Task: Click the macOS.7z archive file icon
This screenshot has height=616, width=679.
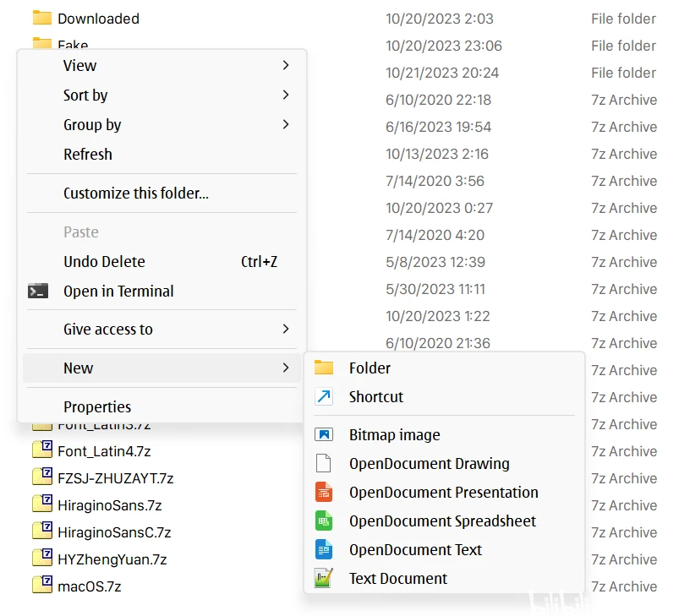Action: pyautogui.click(x=42, y=586)
